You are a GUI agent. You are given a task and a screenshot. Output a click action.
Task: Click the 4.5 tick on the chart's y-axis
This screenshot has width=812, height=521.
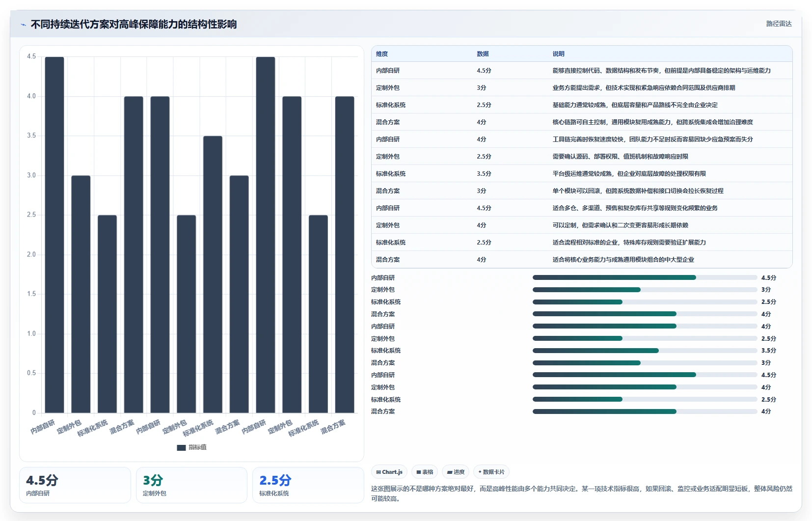click(31, 56)
